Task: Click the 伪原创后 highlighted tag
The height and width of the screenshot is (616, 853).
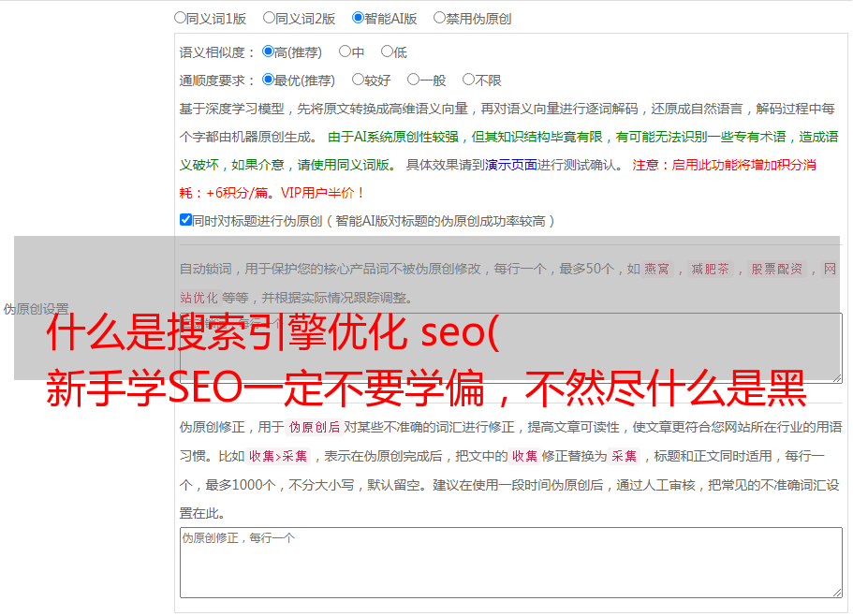Action: (315, 427)
